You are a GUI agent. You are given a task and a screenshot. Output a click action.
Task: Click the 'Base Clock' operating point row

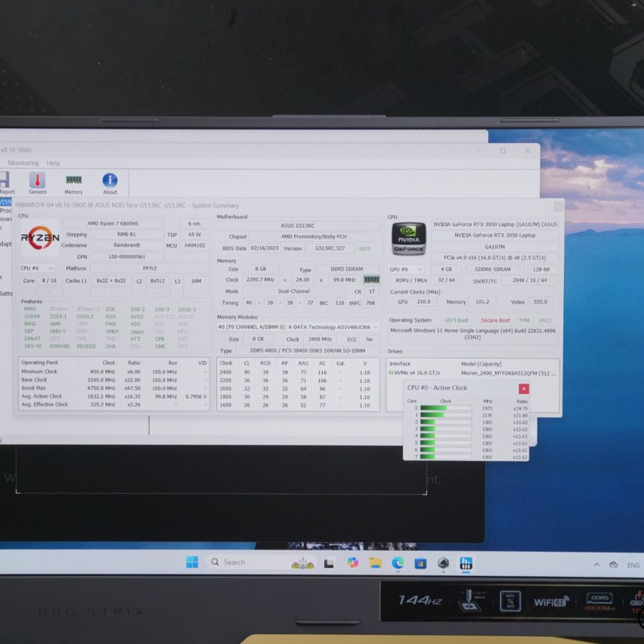point(114,380)
